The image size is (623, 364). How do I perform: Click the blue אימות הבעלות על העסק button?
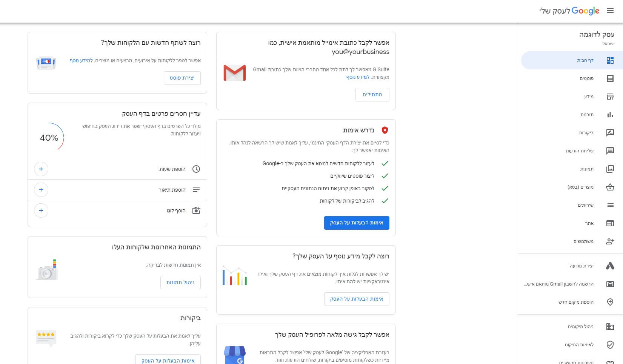point(357,223)
